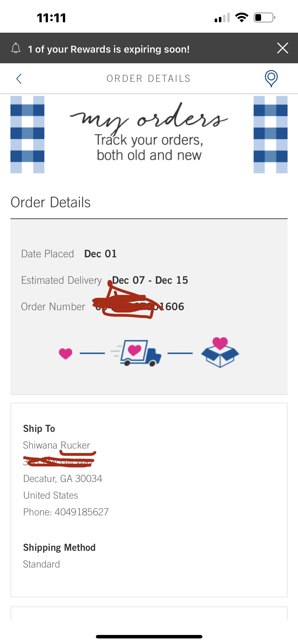Image resolution: width=298 pixels, height=644 pixels.
Task: Tap the my orders banner
Action: (149, 134)
